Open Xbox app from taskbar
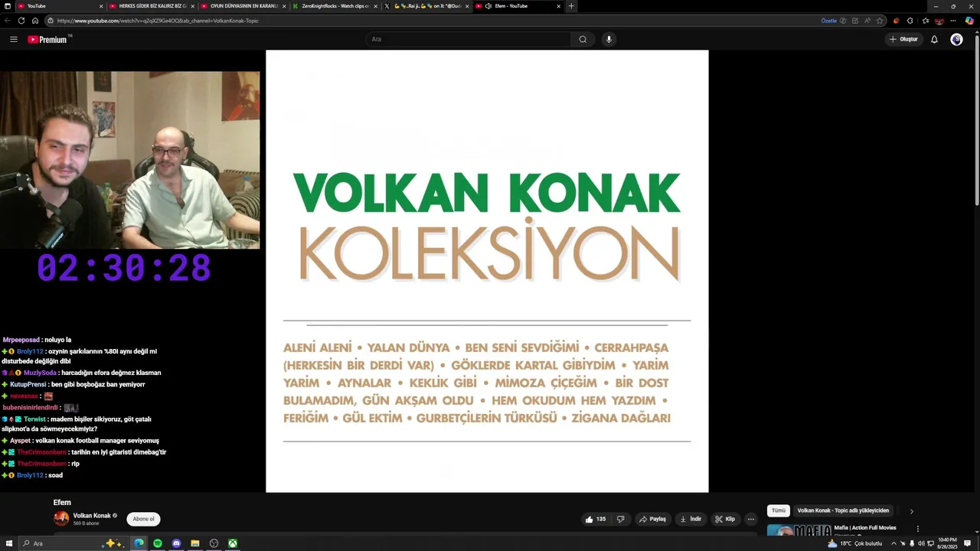This screenshot has height=551, width=980. (x=232, y=543)
